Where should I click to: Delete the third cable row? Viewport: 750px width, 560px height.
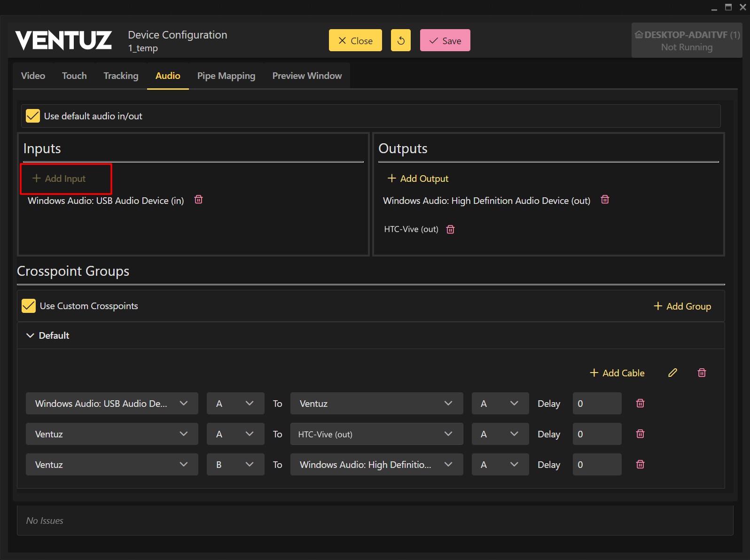(x=640, y=464)
